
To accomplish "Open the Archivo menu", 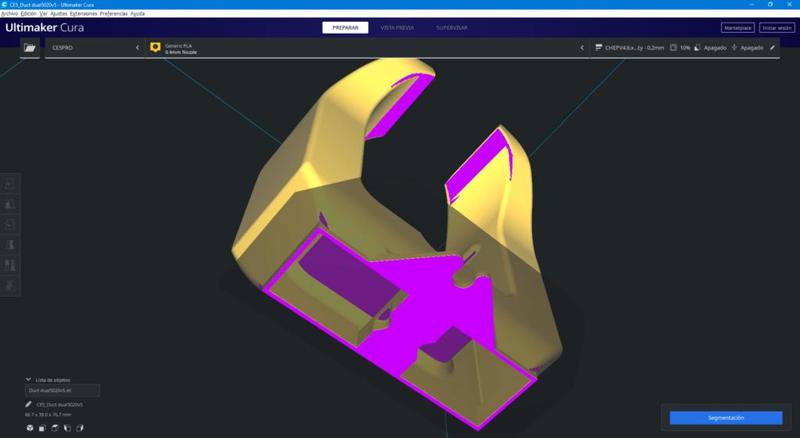I will 9,14.
